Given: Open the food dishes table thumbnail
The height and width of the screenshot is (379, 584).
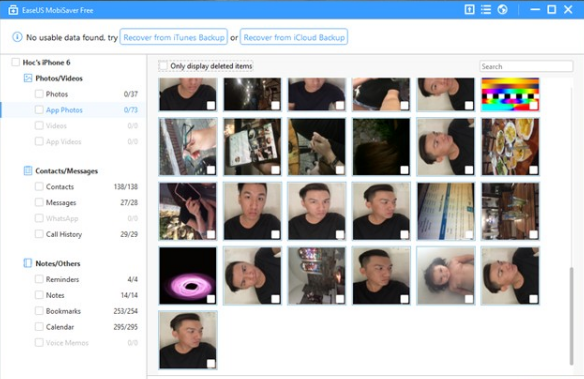Looking at the screenshot, I should [x=510, y=147].
